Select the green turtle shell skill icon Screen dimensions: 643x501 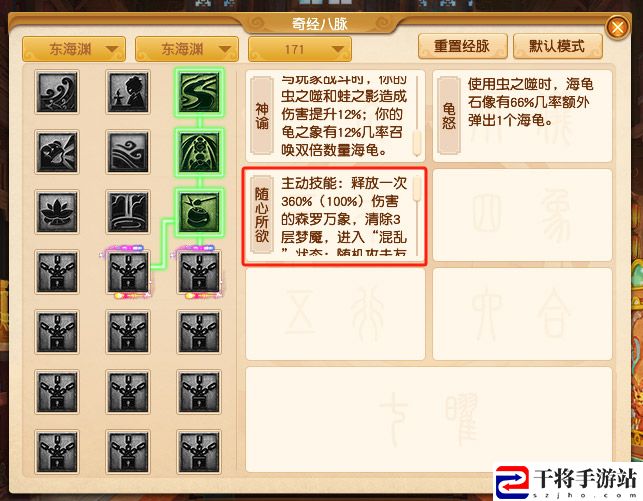tap(199, 153)
